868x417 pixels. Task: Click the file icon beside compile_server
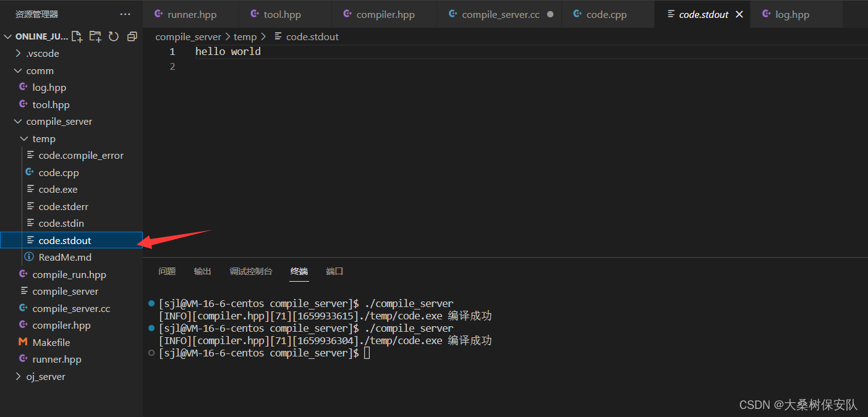point(24,291)
